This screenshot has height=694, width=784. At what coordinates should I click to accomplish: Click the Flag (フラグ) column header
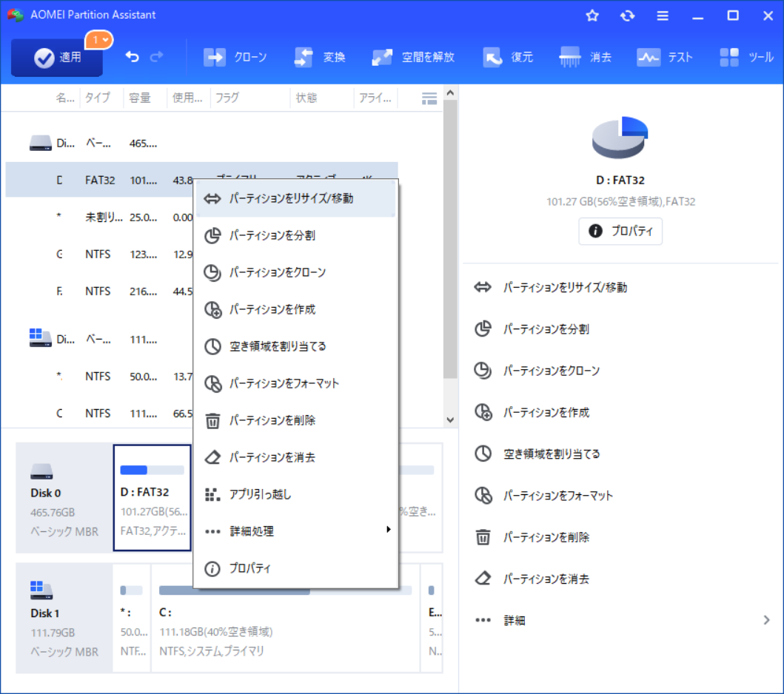(250, 98)
